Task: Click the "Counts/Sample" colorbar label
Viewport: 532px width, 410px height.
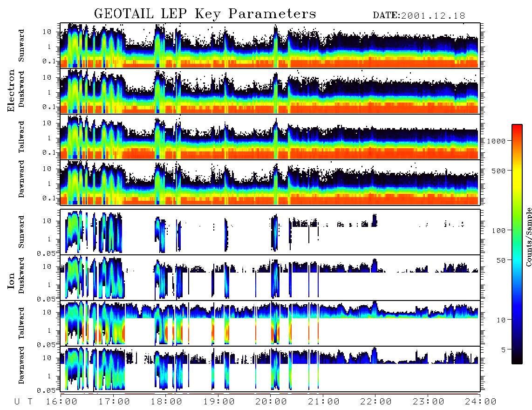Action: (x=528, y=237)
